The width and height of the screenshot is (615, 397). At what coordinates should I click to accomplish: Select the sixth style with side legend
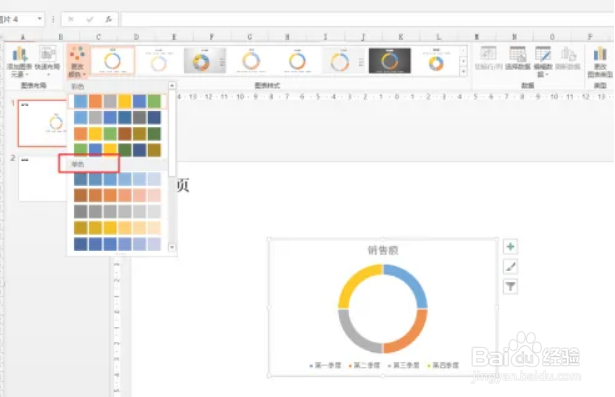(x=343, y=61)
